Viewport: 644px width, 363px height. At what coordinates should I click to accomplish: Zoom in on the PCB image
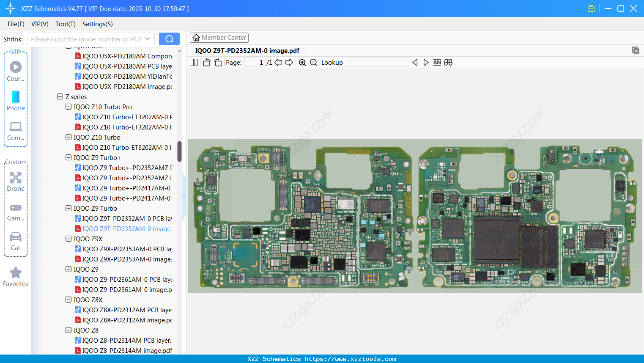pos(302,62)
